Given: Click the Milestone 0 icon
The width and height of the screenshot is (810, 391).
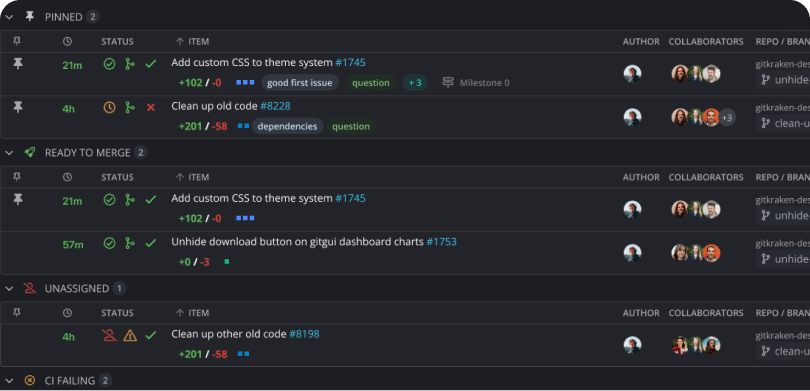Looking at the screenshot, I should [448, 83].
